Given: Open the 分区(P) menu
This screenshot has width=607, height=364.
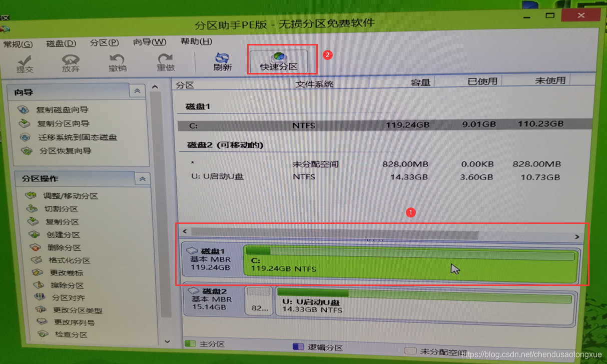Looking at the screenshot, I should pos(104,43).
